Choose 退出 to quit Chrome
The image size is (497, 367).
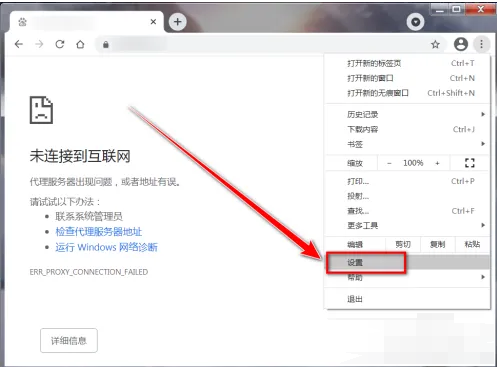(407, 299)
